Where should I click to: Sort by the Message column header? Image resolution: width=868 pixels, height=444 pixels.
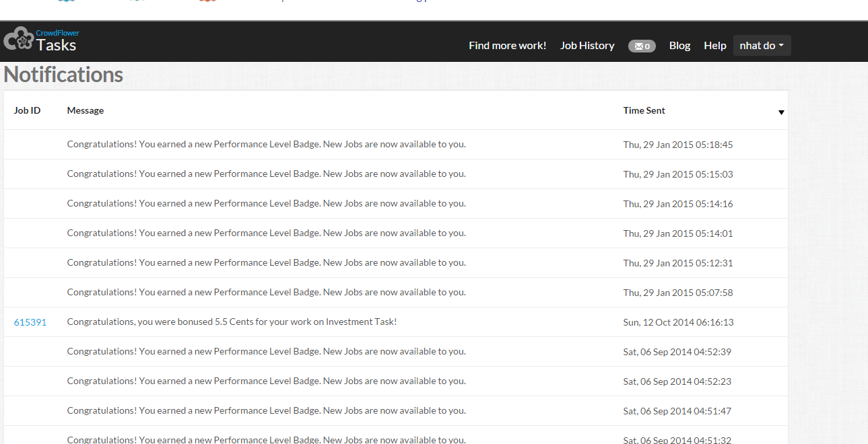click(x=86, y=110)
